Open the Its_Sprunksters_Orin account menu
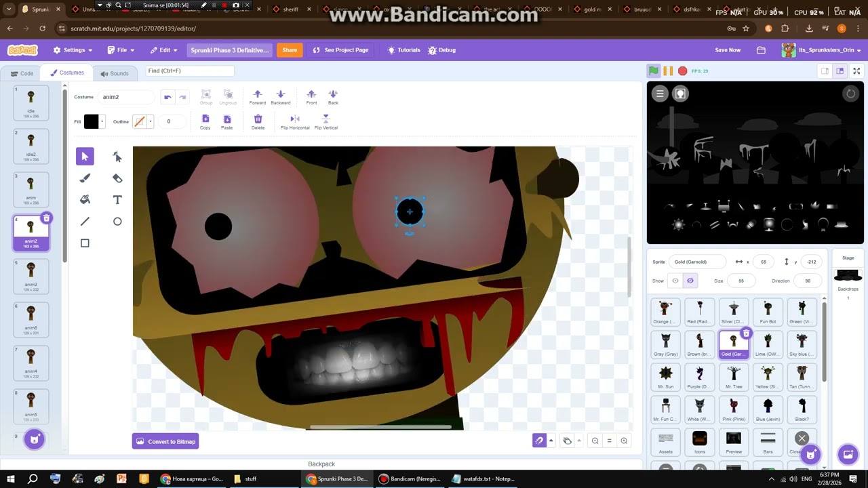Viewport: 868px width, 488px height. (821, 50)
